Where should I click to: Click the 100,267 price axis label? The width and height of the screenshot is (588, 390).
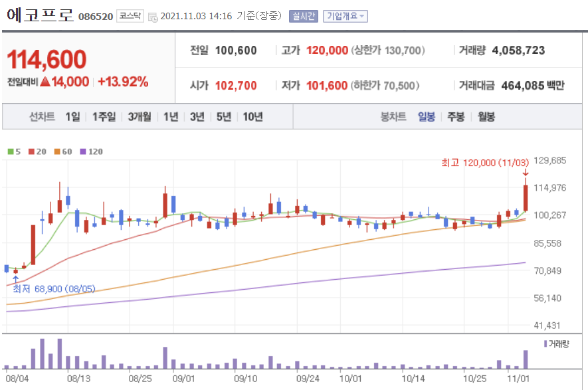(549, 215)
